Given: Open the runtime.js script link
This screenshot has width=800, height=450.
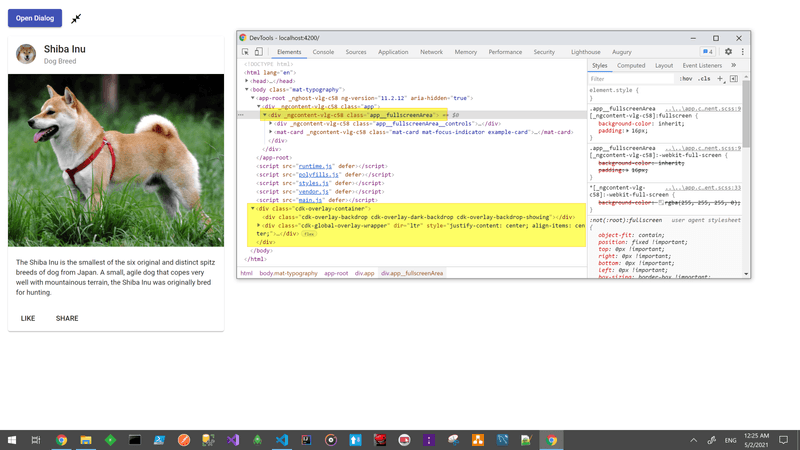Looking at the screenshot, I should click(x=315, y=166).
